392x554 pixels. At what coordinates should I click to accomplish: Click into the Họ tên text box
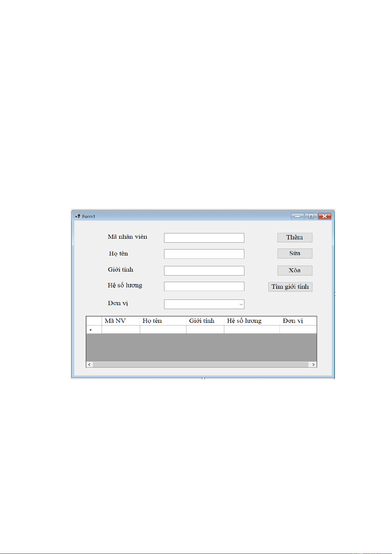(x=204, y=254)
